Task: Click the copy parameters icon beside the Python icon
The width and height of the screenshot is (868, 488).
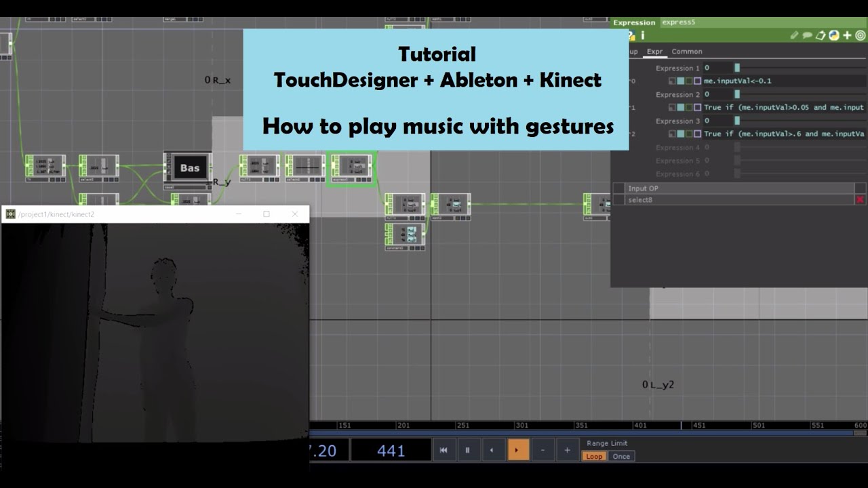Action: pyautogui.click(x=821, y=35)
